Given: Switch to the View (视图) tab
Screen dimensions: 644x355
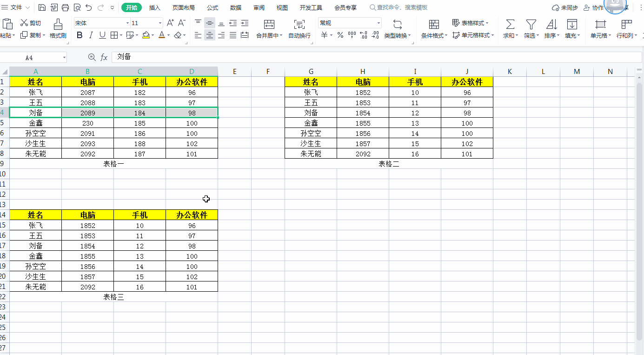Looking at the screenshot, I should 282,7.
